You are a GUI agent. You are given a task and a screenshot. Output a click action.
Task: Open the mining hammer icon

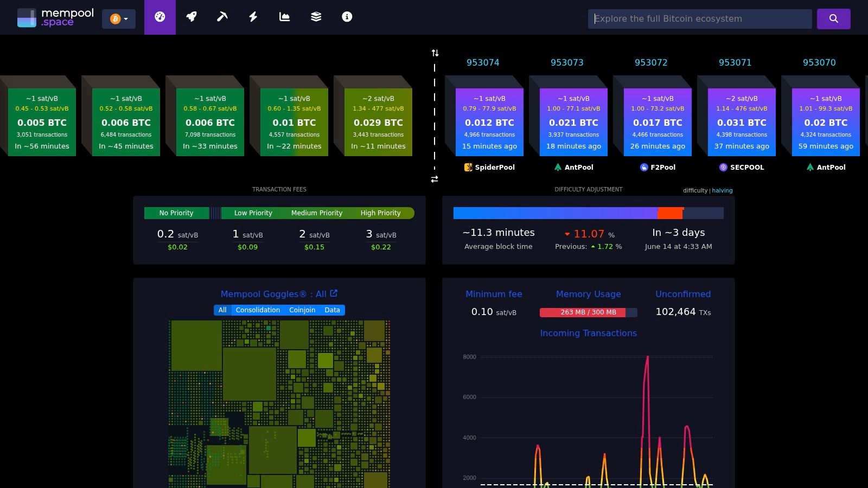[x=222, y=17]
